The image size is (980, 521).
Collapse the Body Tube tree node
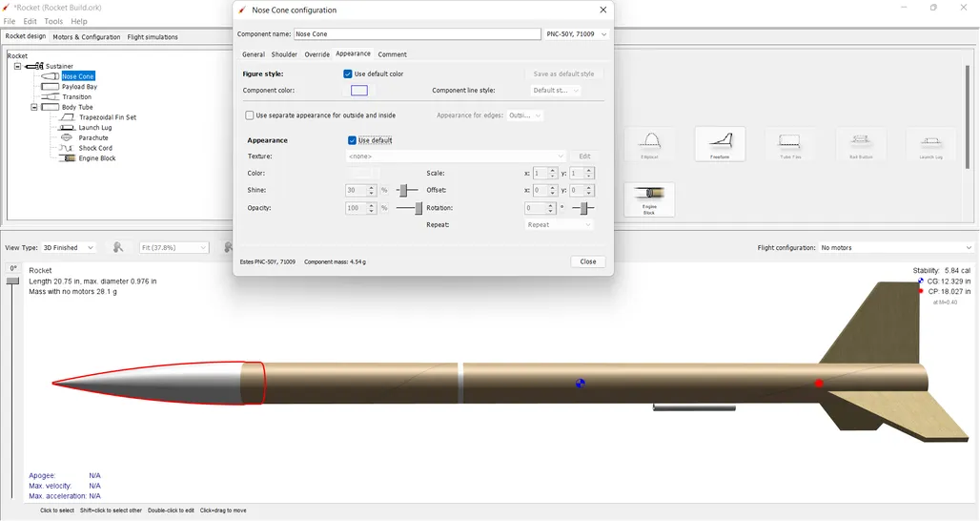pyautogui.click(x=34, y=107)
